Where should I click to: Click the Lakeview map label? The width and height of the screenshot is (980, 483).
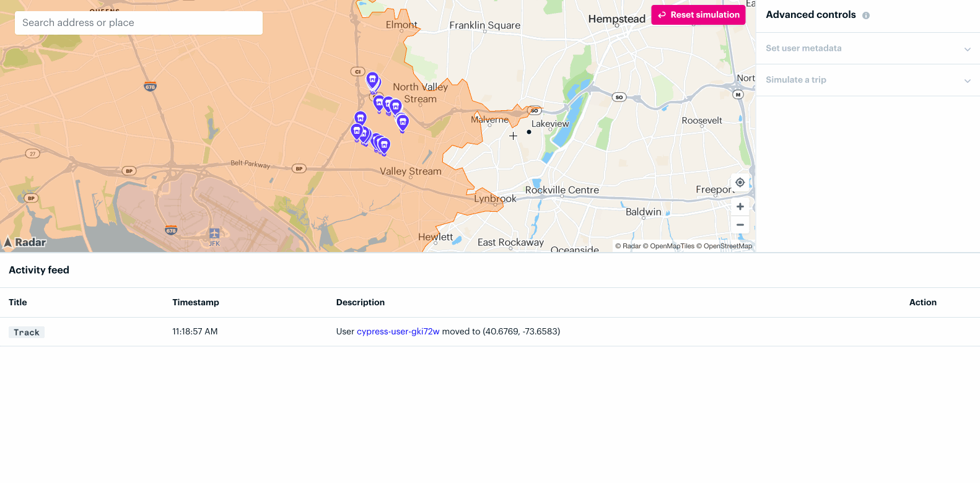coord(550,124)
